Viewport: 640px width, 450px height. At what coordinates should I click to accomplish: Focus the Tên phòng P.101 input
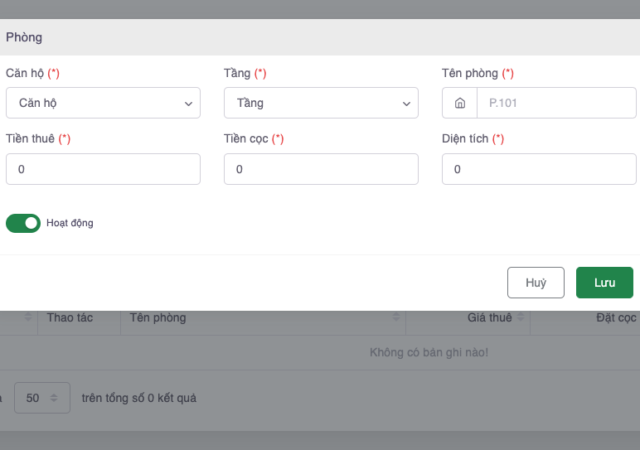coord(555,103)
